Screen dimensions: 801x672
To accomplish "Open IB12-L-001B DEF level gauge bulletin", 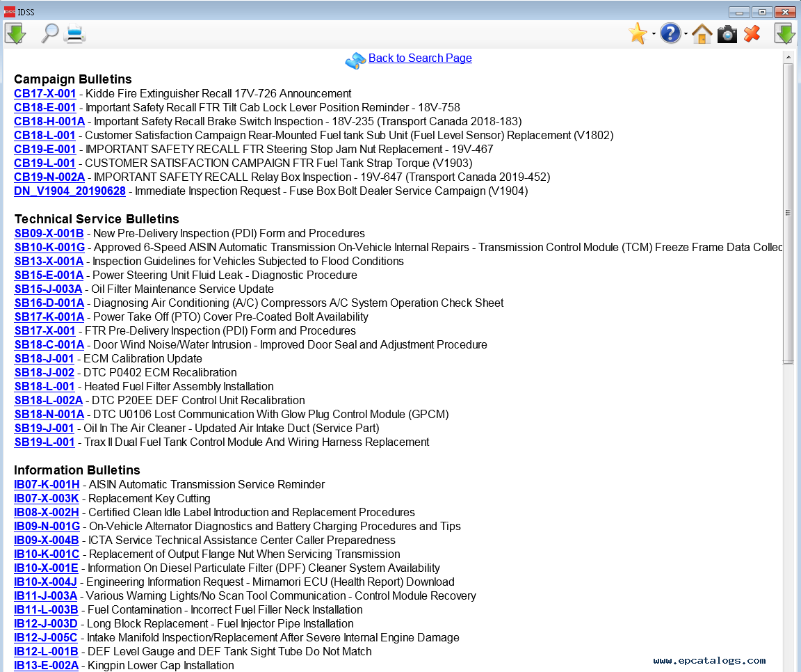I will (46, 652).
